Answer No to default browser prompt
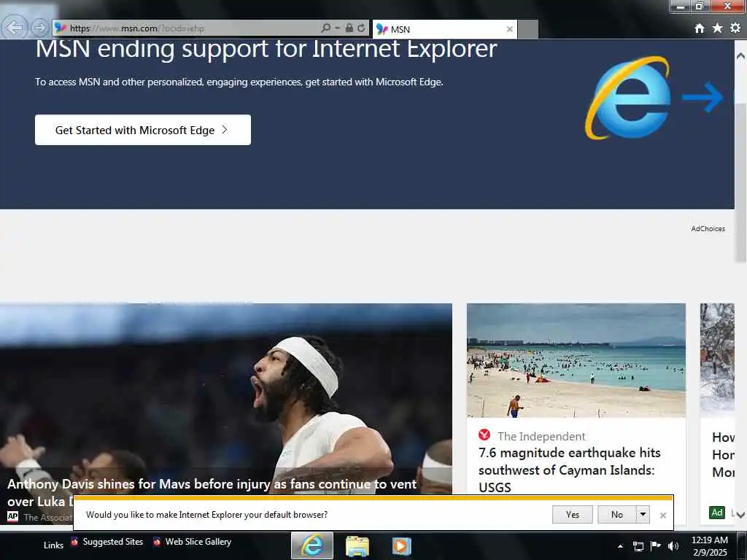747x560 pixels. [617, 514]
